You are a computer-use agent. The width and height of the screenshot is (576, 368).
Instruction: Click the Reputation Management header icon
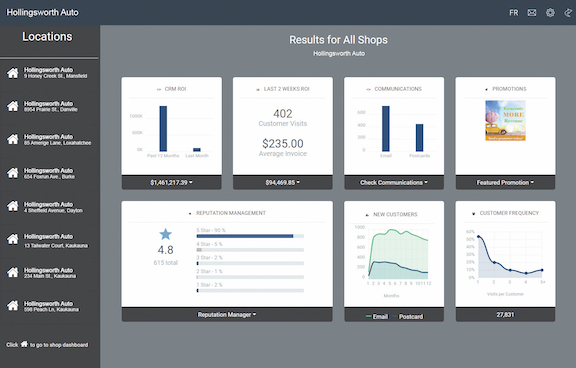coord(190,213)
